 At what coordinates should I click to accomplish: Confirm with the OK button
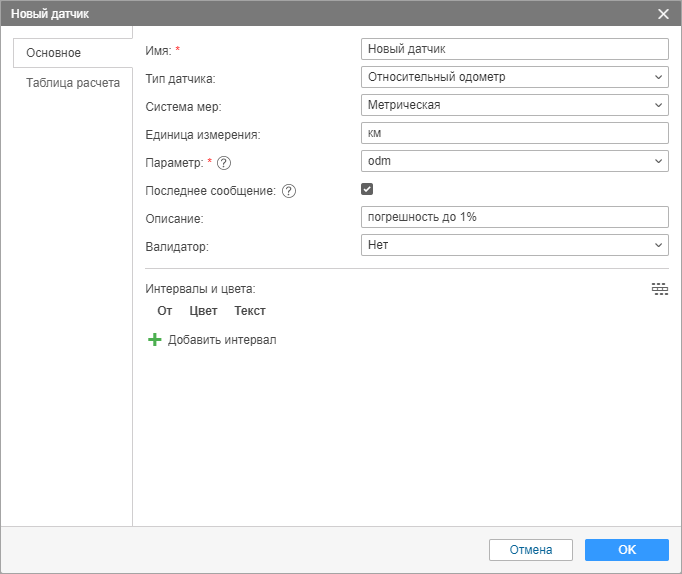[627, 550]
